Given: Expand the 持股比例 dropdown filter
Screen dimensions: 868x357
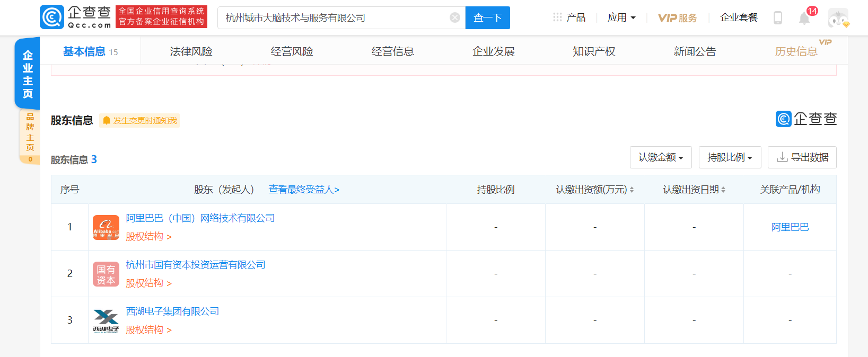Looking at the screenshot, I should 730,157.
